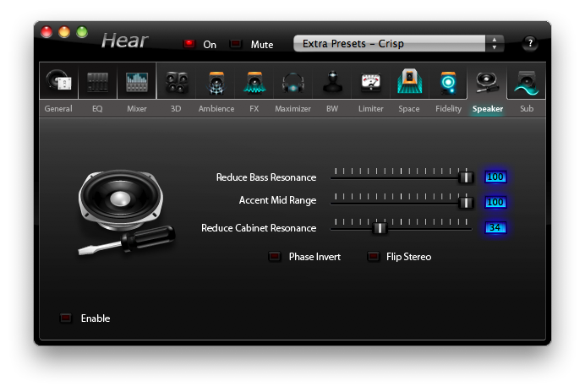Image resolution: width=585 pixels, height=392 pixels.
Task: Click the Hear application title
Action: pos(125,41)
